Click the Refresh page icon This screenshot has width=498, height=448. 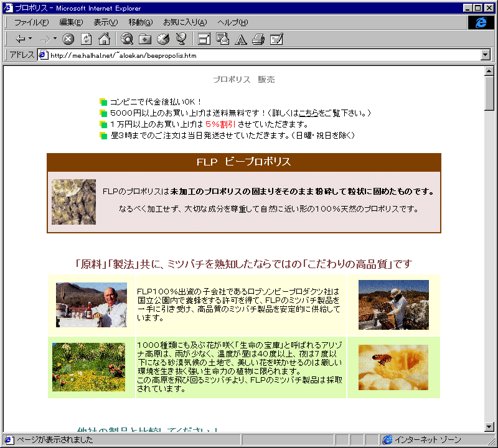(x=86, y=39)
